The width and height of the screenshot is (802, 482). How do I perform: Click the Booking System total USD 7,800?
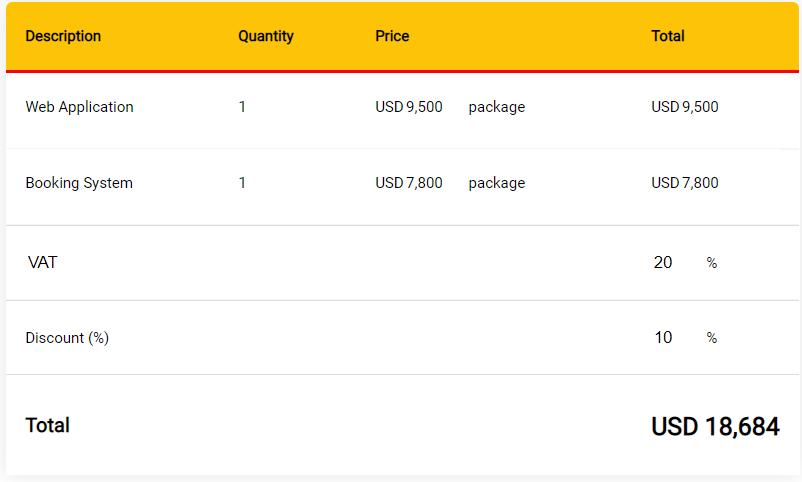(685, 183)
